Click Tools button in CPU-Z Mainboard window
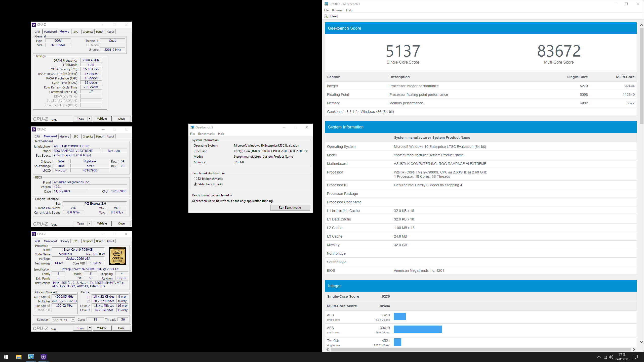Screen dimensions: 644x362 80,223
